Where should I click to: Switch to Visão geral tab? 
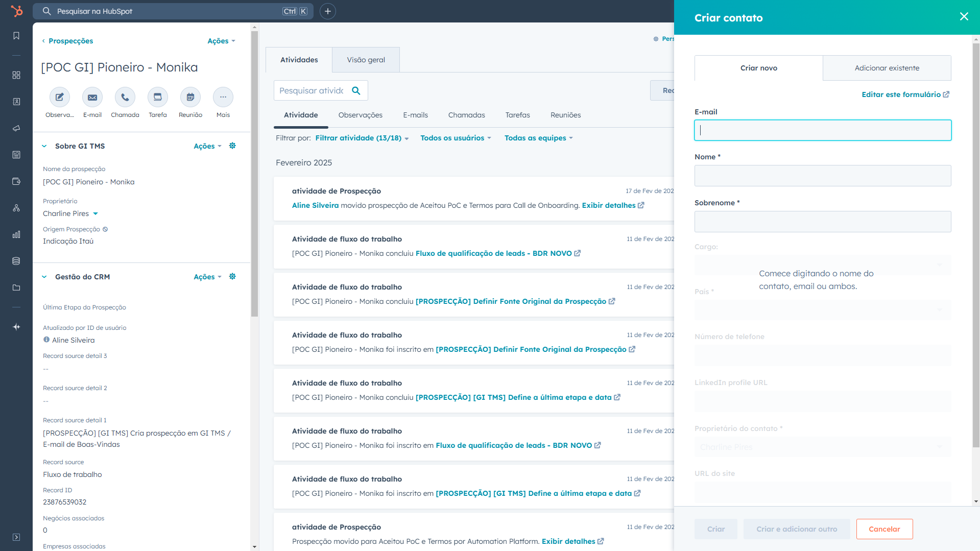[x=366, y=60]
